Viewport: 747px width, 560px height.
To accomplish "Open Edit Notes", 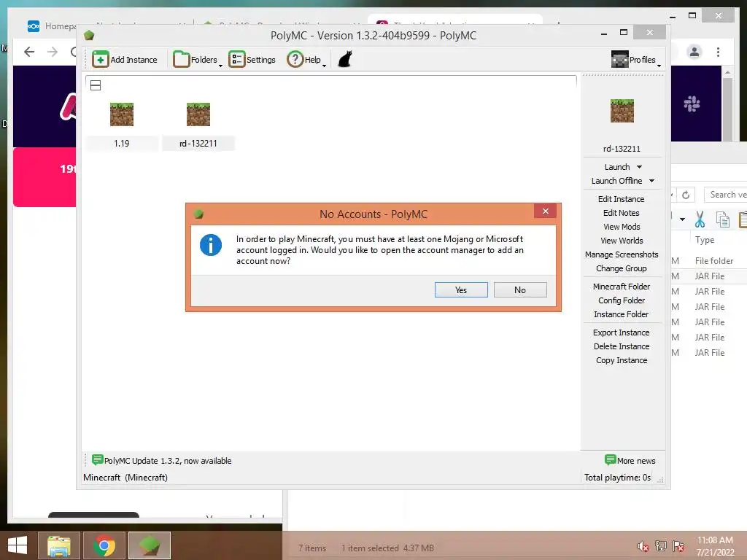I will tap(622, 213).
